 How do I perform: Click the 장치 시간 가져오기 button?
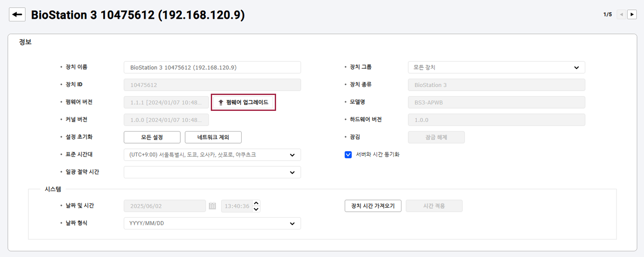pos(373,206)
